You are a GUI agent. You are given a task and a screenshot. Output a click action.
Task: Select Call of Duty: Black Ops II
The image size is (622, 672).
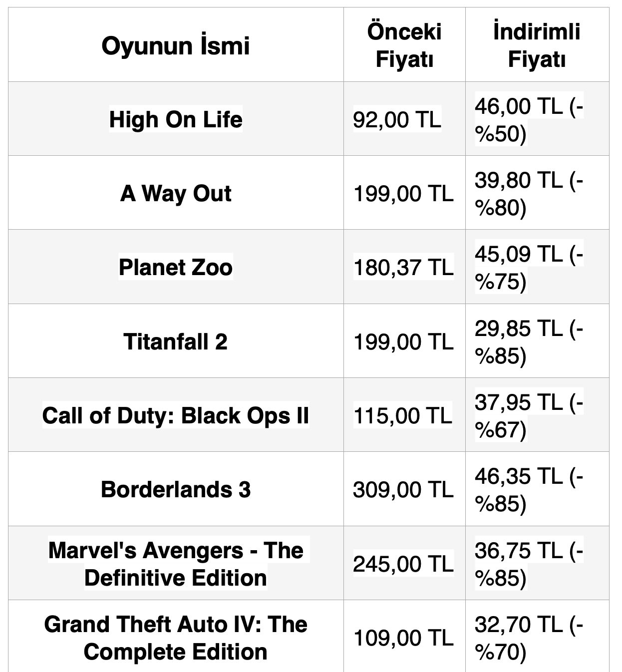(x=176, y=415)
